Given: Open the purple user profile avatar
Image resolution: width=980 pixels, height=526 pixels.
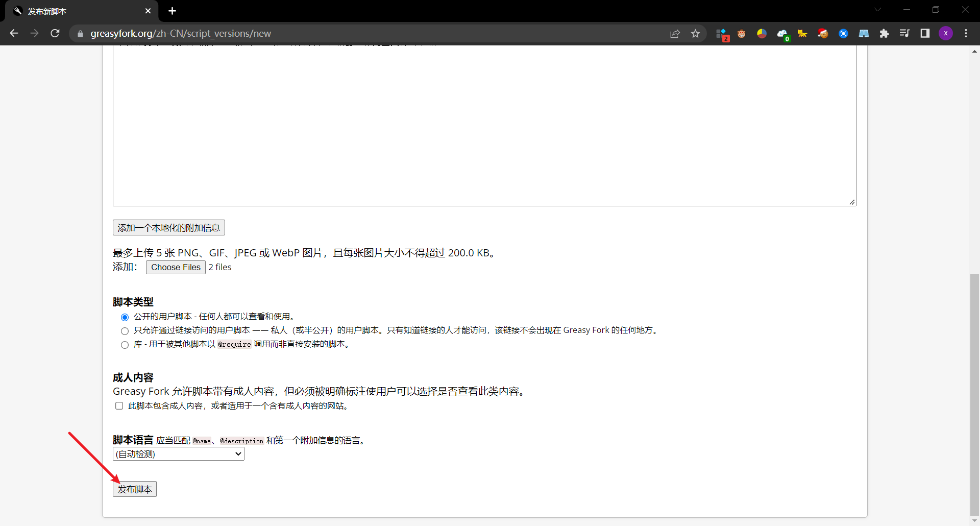Looking at the screenshot, I should 946,33.
